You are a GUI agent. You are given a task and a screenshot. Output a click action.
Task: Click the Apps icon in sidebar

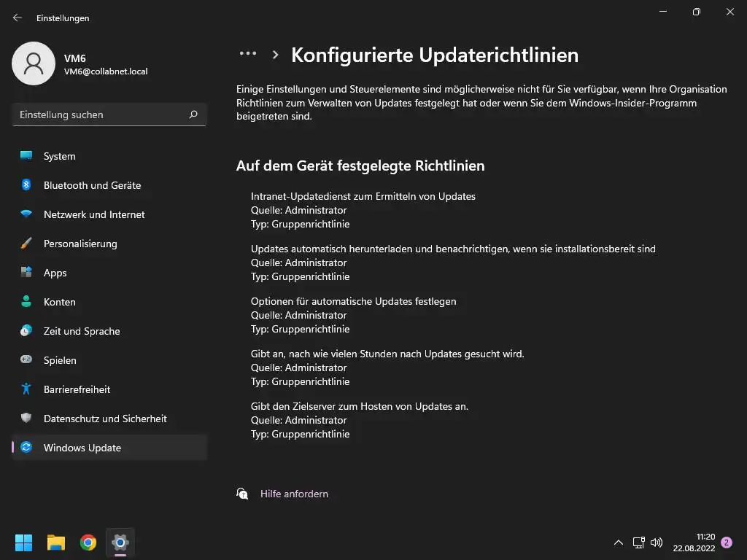[x=26, y=273]
